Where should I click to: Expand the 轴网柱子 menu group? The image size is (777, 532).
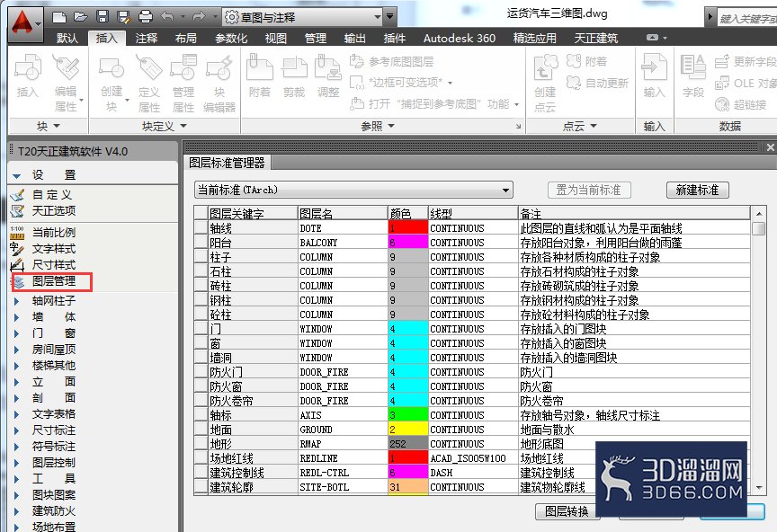click(x=17, y=301)
